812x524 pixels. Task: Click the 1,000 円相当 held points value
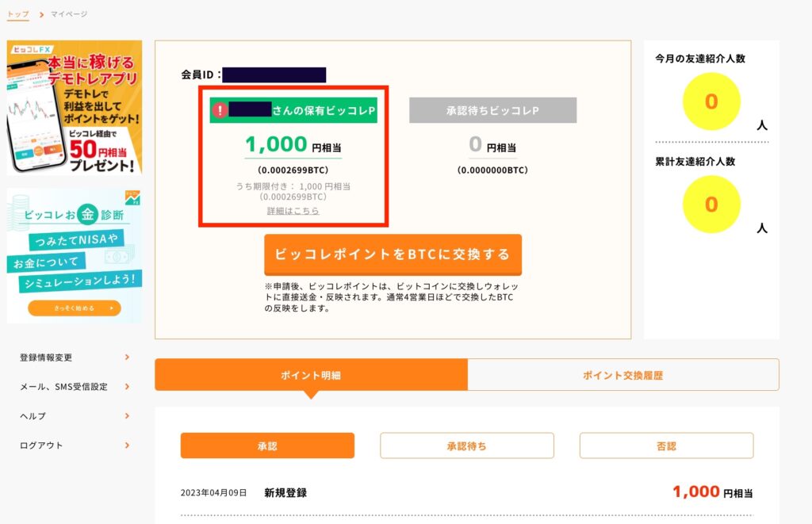click(293, 144)
